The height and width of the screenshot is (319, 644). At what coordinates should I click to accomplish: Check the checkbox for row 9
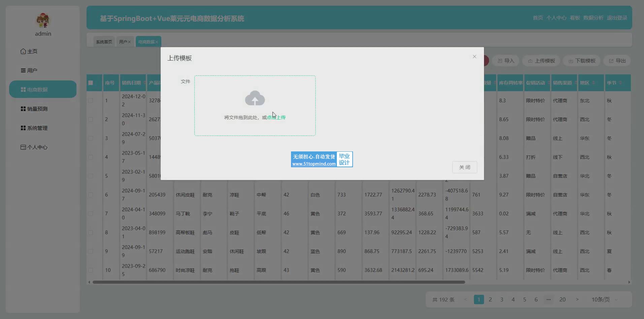point(91,251)
